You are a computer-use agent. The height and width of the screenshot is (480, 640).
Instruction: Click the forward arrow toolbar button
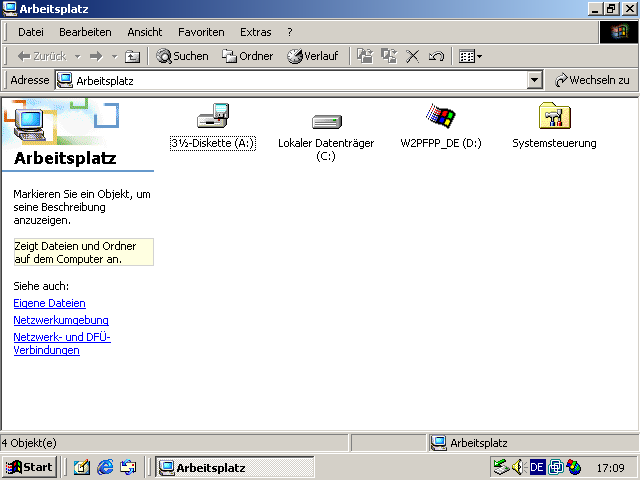coord(96,56)
